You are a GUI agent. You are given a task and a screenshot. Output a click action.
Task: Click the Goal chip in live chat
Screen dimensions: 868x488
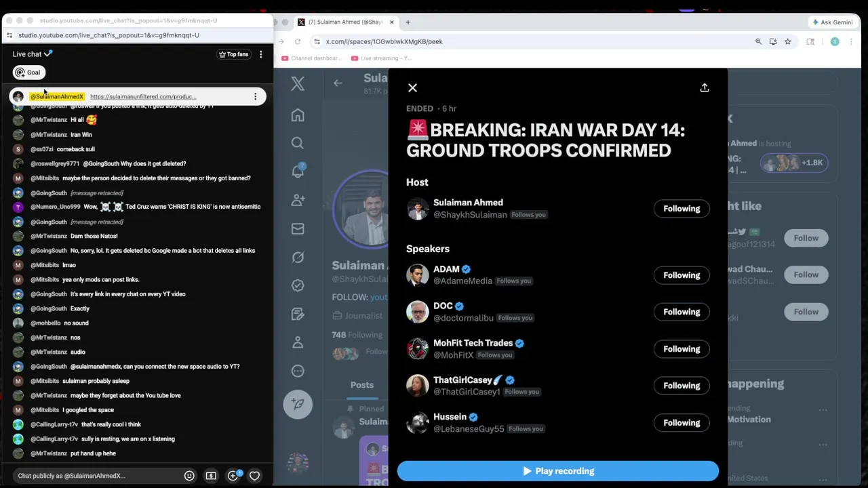(28, 73)
